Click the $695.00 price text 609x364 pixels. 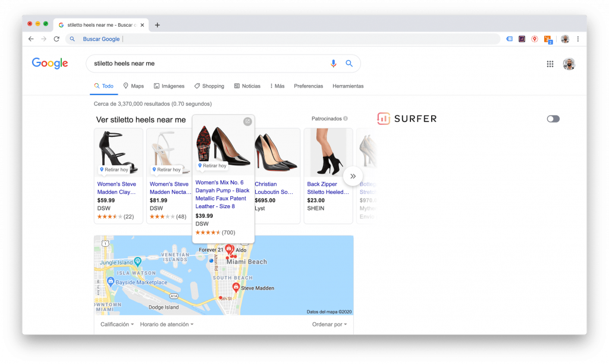[265, 200]
